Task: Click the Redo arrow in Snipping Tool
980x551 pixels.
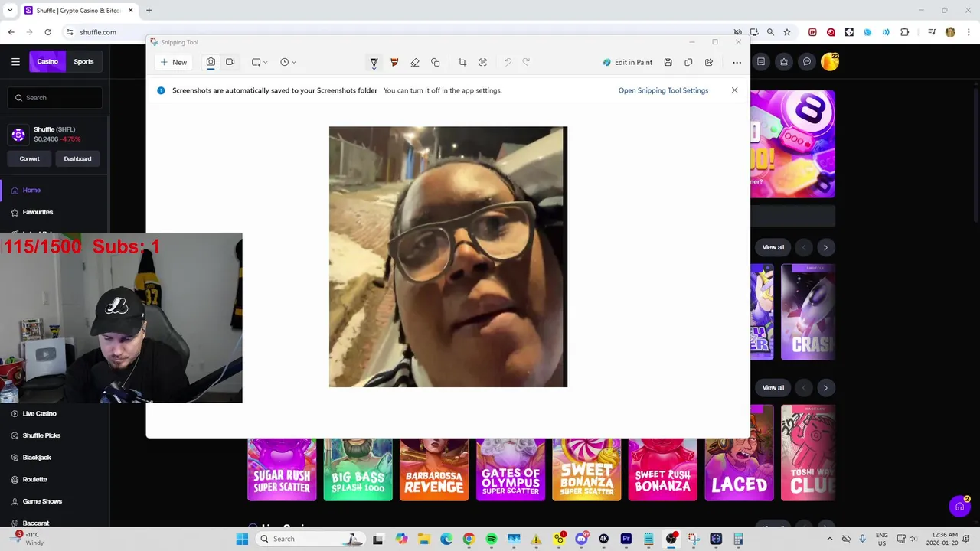Action: [526, 62]
